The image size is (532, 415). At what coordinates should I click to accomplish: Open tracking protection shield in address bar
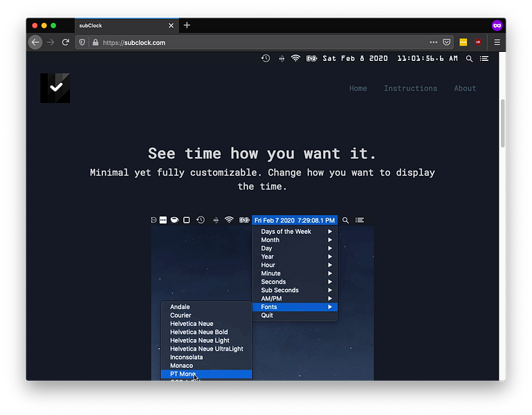point(82,42)
